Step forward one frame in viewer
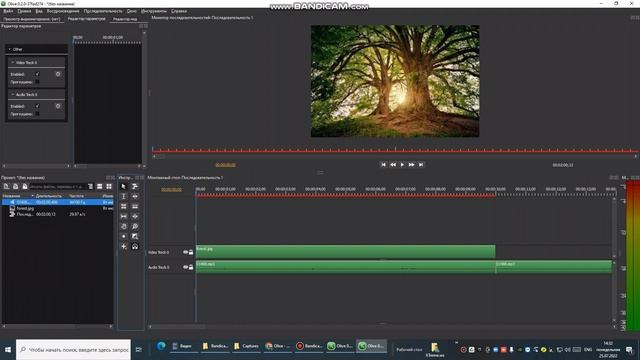 click(411, 164)
